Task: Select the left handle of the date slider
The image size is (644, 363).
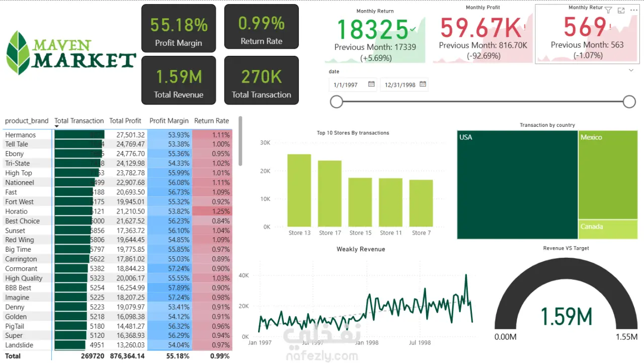Action: (x=336, y=102)
